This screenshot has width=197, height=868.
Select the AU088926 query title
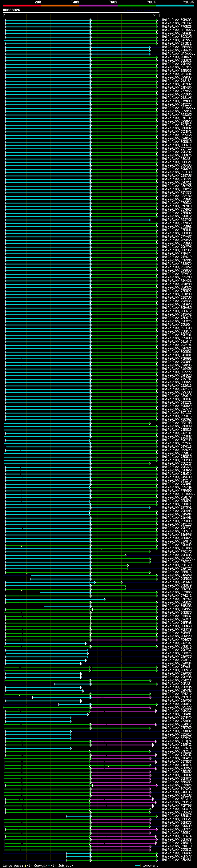(11, 10)
